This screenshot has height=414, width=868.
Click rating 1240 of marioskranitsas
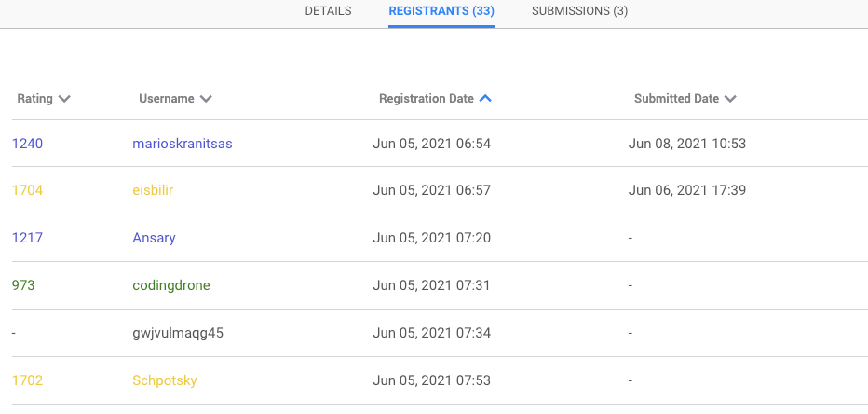tap(28, 144)
